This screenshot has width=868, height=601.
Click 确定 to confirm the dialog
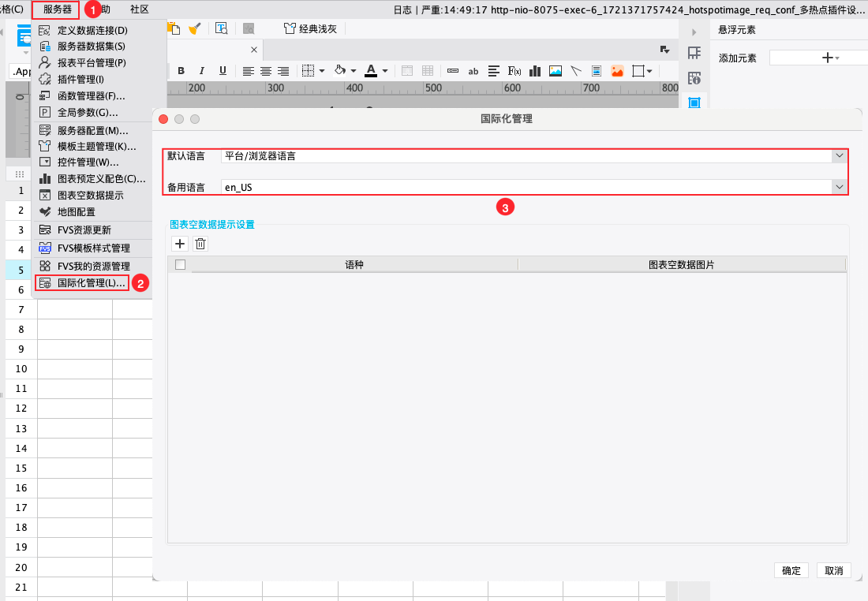[791, 570]
